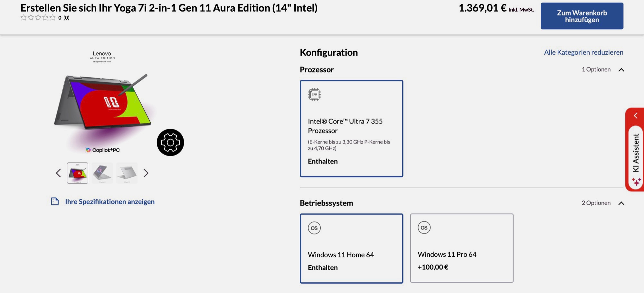The height and width of the screenshot is (293, 644).
Task: Click the black gear configuration icon
Action: pyautogui.click(x=170, y=142)
